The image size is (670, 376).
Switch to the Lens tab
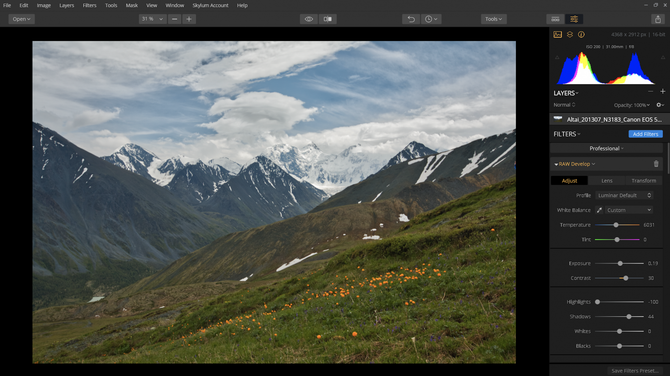[607, 181]
